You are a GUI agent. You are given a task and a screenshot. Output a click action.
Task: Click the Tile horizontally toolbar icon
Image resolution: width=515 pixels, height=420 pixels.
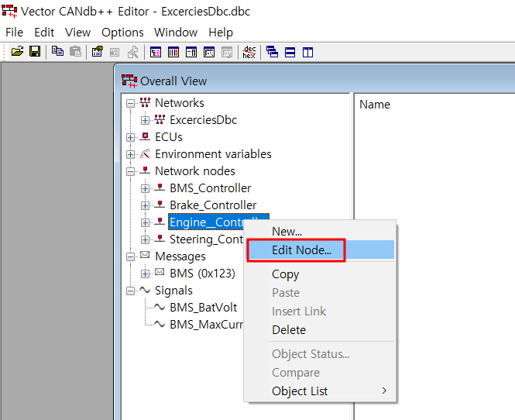[x=290, y=52]
